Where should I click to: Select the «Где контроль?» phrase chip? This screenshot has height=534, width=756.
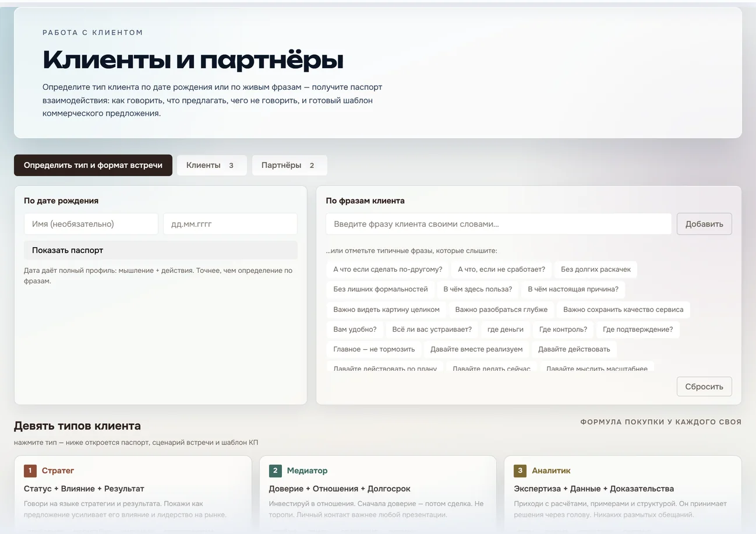(563, 329)
